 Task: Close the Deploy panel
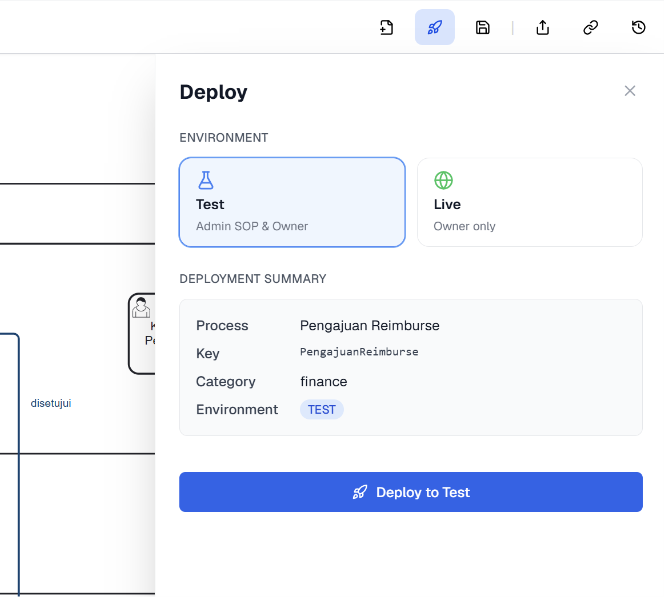630,91
